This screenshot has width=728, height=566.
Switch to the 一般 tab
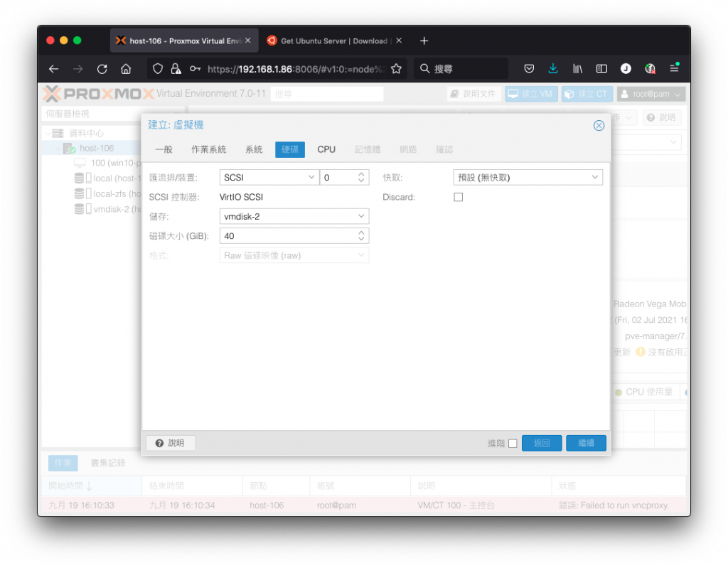pyautogui.click(x=164, y=149)
